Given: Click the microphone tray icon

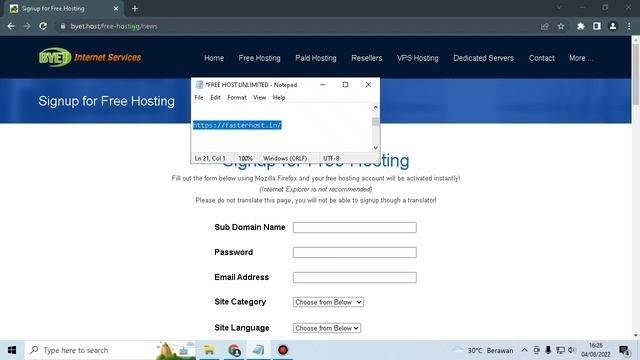Looking at the screenshot, I should tap(548, 350).
